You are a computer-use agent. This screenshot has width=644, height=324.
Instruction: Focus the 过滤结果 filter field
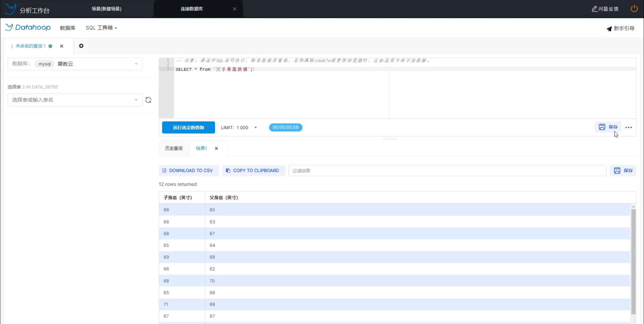[447, 171]
